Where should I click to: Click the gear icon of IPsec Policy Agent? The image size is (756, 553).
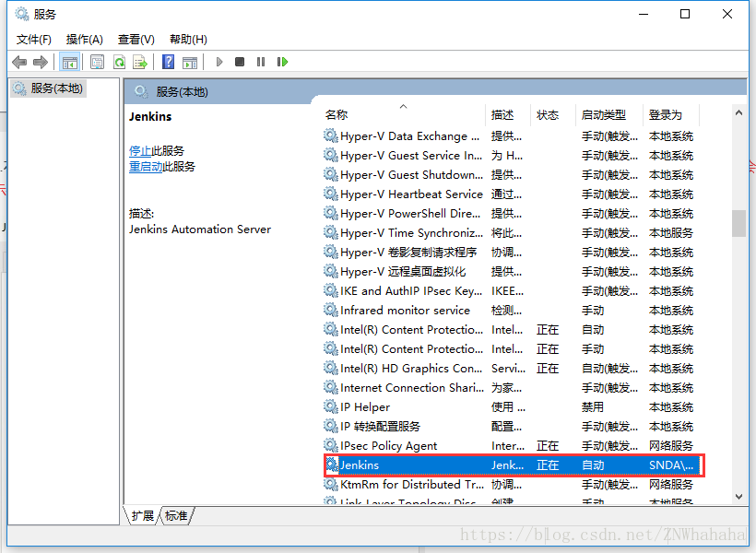pos(331,445)
